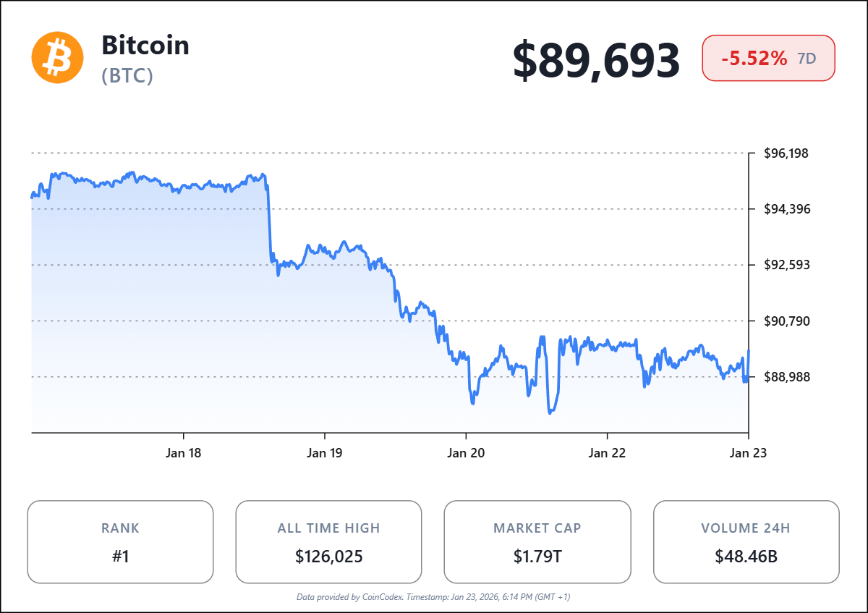Click the Jan 18 date label

[183, 454]
